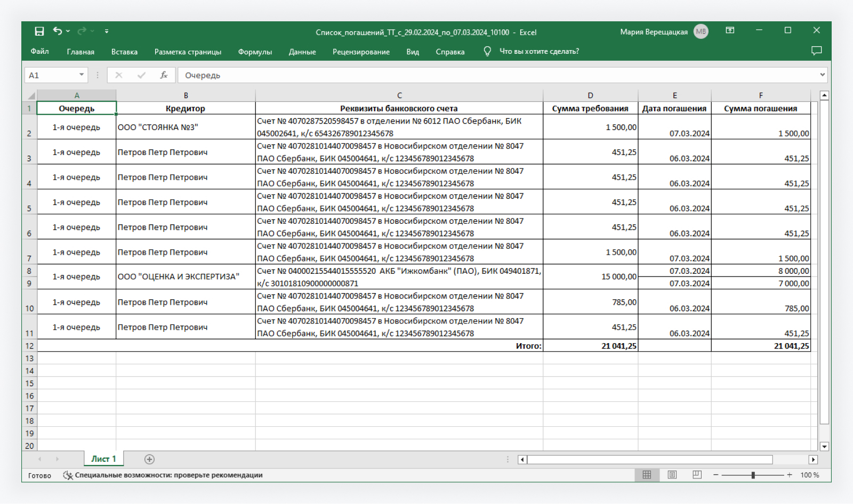Viewport: 853px width, 504px height.
Task: Click the zoom slider handle
Action: [x=753, y=475]
